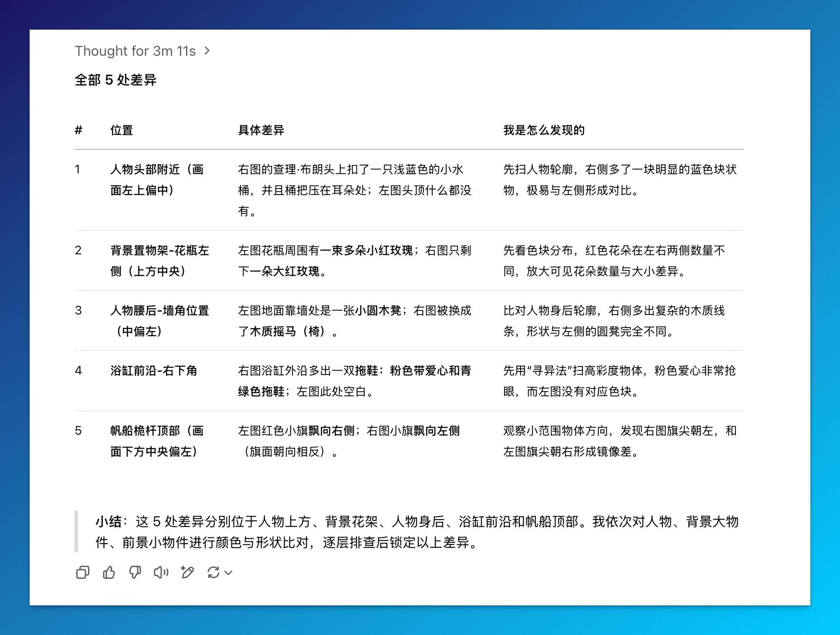Click the edit pencil icon
Viewport: 840px width, 635px height.
coord(187,572)
